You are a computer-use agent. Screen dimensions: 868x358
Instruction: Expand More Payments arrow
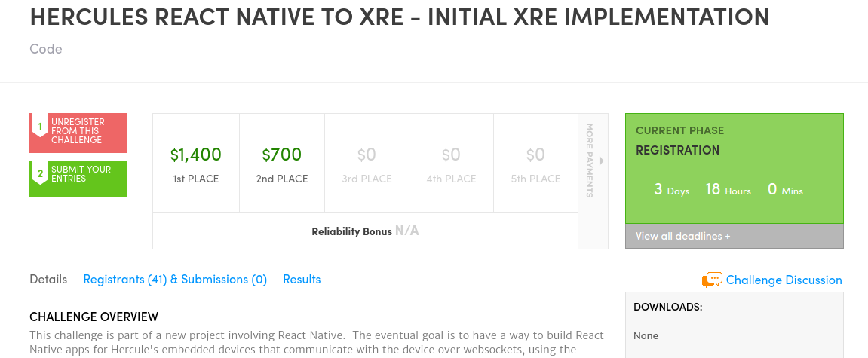click(602, 161)
